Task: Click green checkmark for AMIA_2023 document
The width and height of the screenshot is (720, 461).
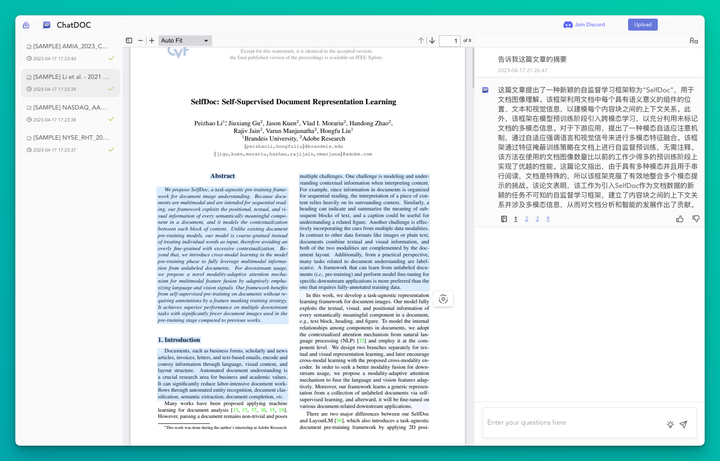Action: tap(111, 58)
